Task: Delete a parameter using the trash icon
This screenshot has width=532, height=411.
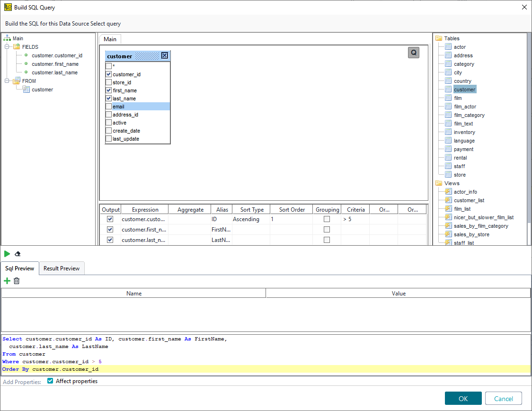Action: [17, 281]
